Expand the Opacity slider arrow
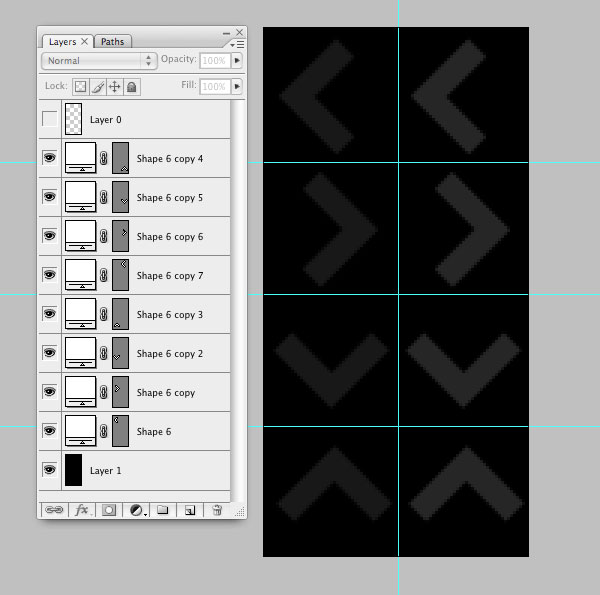The width and height of the screenshot is (600, 595). pyautogui.click(x=237, y=60)
